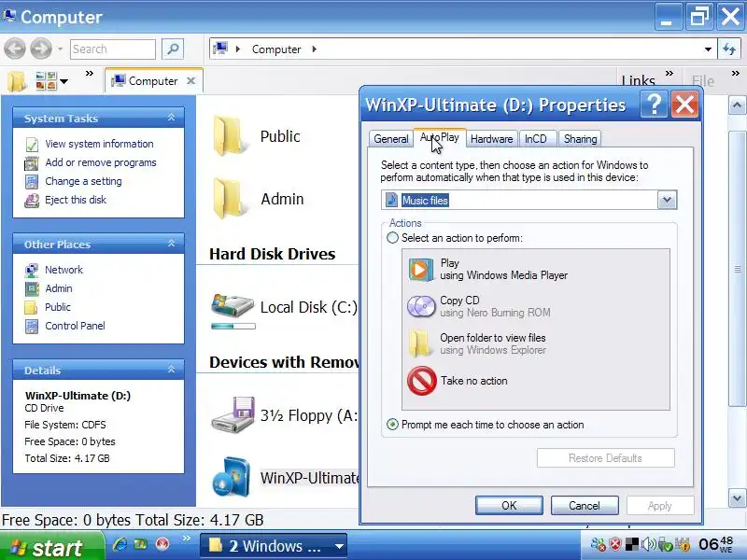This screenshot has height=560, width=747.
Task: Click the Eject this disk icon
Action: pos(32,201)
